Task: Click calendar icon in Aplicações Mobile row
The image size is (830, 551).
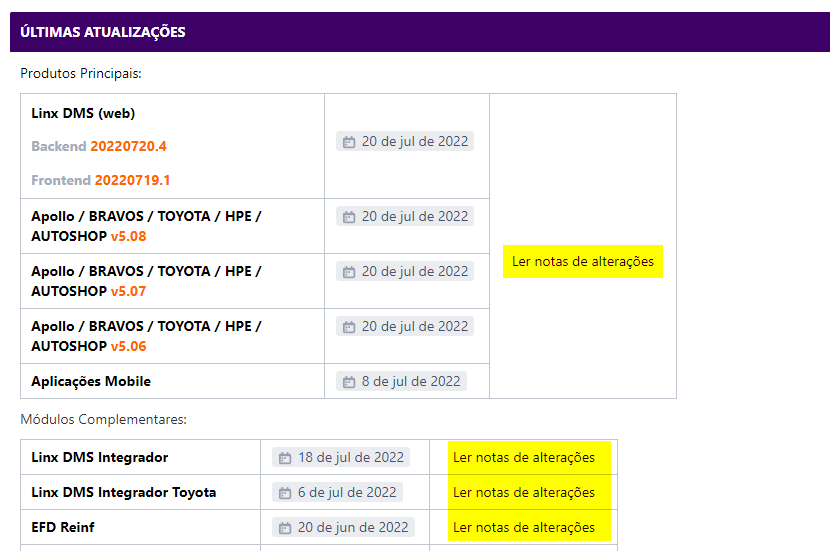Action: [x=349, y=382]
